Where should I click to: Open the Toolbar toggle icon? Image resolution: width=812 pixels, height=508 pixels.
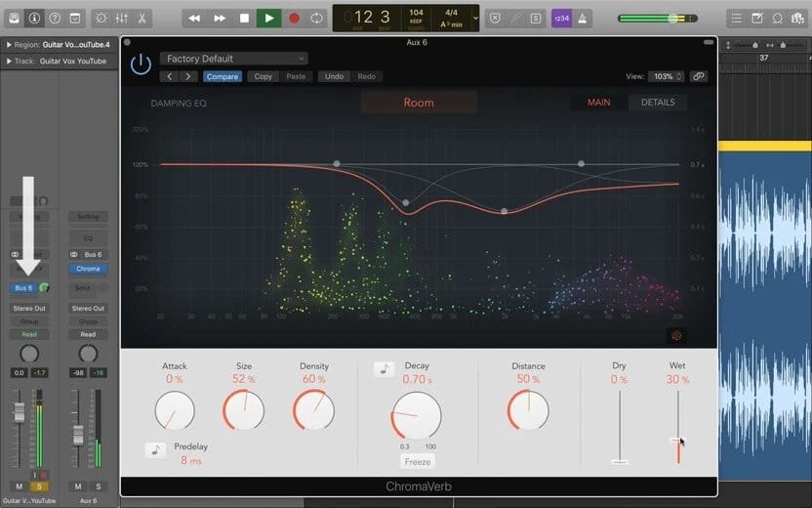75,19
